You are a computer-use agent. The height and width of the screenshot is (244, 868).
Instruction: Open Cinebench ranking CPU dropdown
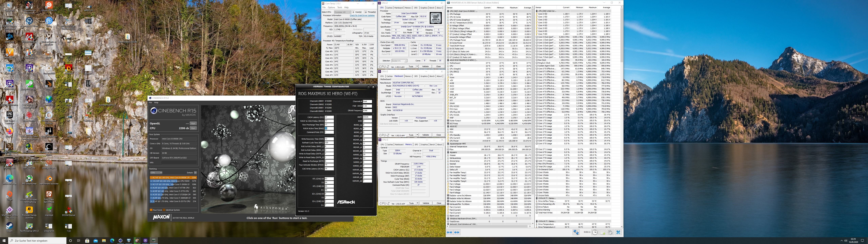click(156, 172)
